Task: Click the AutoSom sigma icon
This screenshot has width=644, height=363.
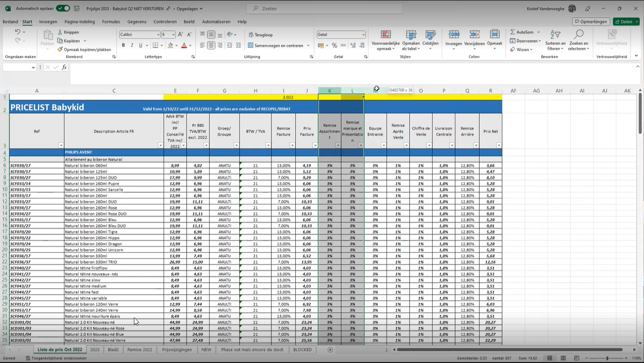Action: point(513,32)
